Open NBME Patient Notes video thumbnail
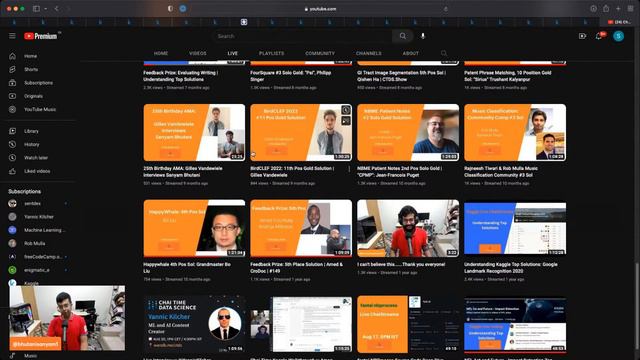 (x=408, y=132)
